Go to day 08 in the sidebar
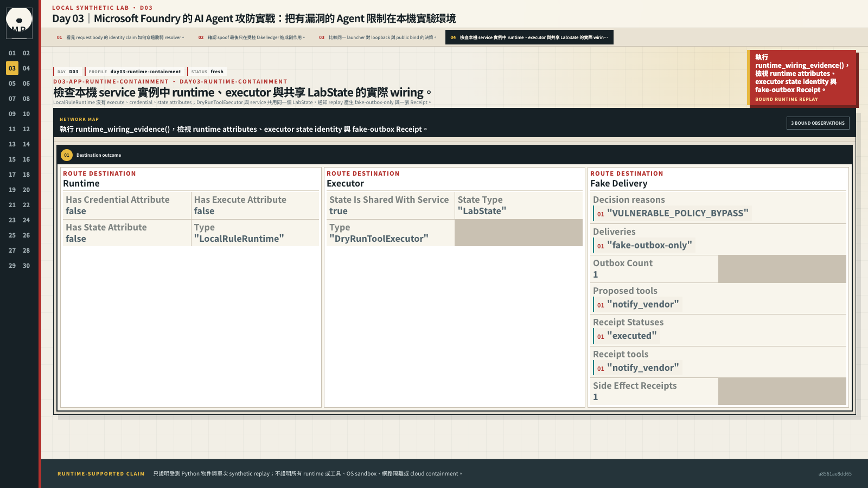Viewport: 868px width, 488px height. click(x=26, y=99)
